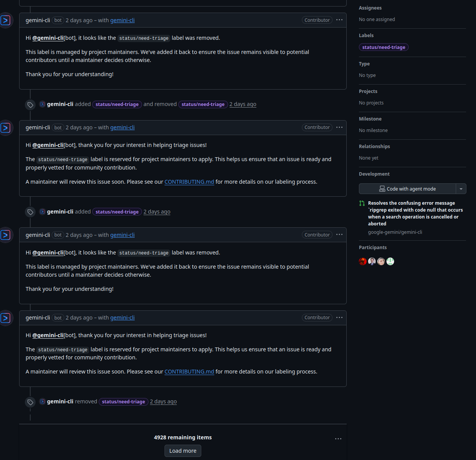
Task: Click the "2 days ago" timestamp on the removed-label event
Action: (x=163, y=401)
